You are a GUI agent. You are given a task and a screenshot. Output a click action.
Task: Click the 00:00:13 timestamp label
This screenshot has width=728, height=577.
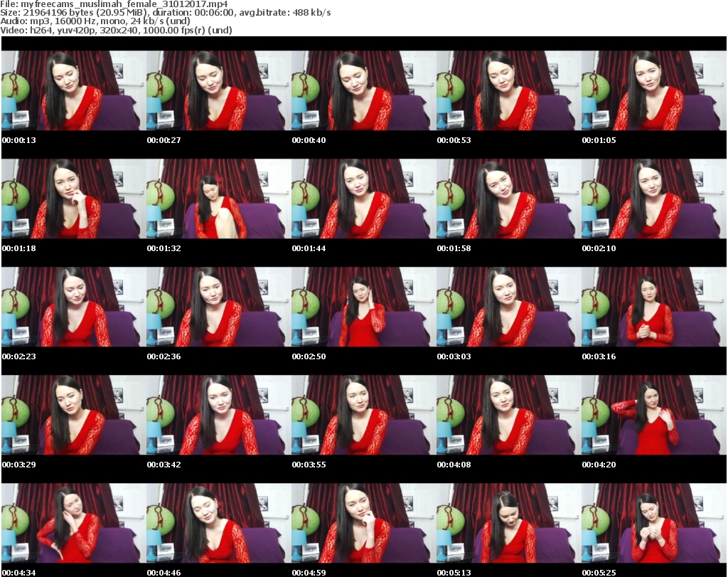point(19,140)
